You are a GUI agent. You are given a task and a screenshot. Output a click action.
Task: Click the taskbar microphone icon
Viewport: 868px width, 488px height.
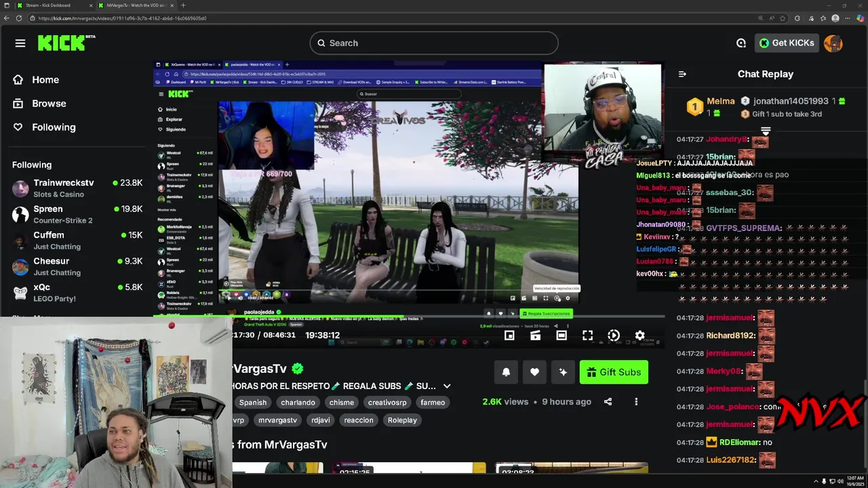tap(824, 481)
